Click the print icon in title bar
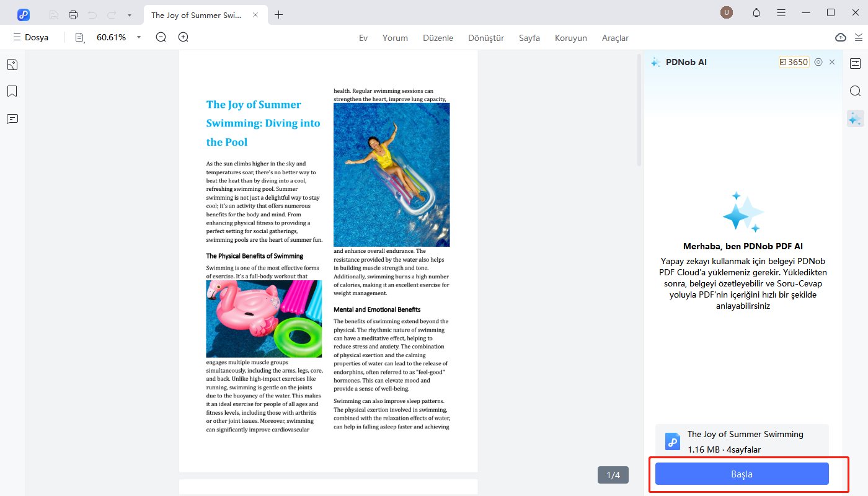The image size is (868, 496). click(73, 14)
